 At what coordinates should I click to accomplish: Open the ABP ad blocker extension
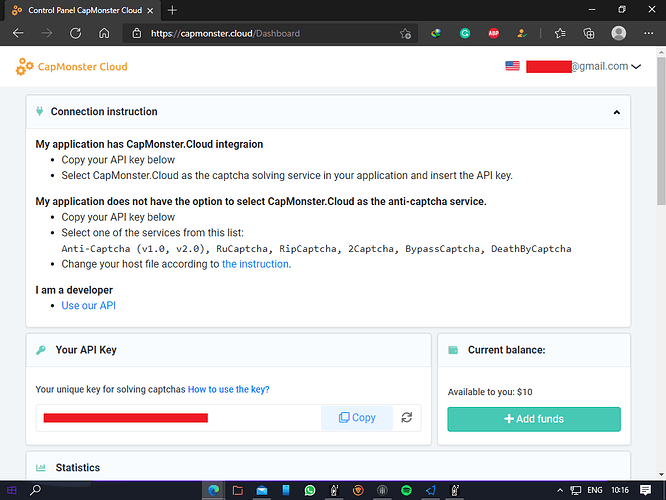[494, 33]
